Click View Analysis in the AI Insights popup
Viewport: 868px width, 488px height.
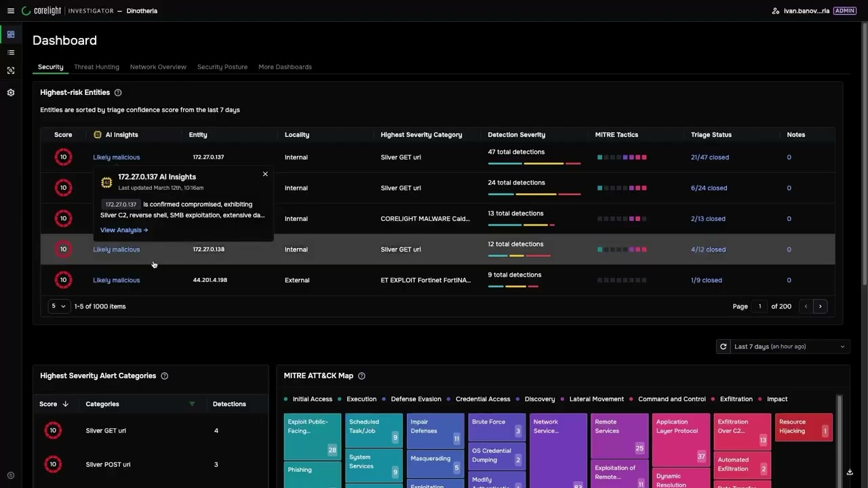coord(123,230)
